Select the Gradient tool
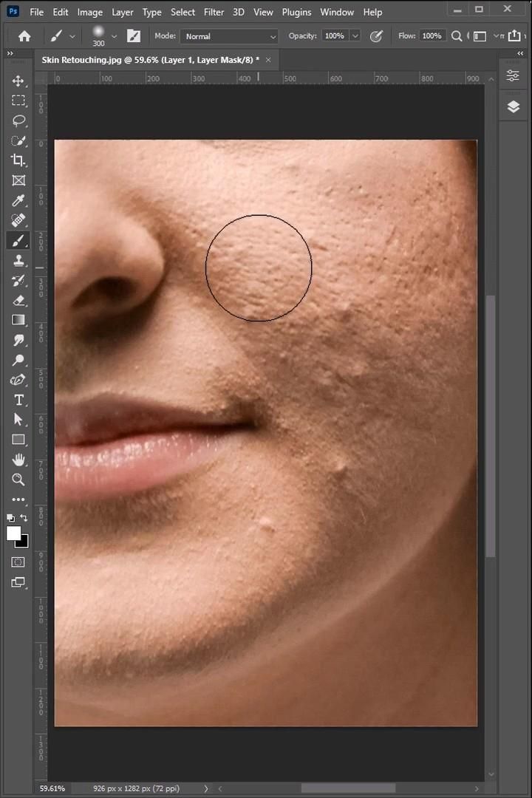532x798 pixels. pyautogui.click(x=18, y=320)
